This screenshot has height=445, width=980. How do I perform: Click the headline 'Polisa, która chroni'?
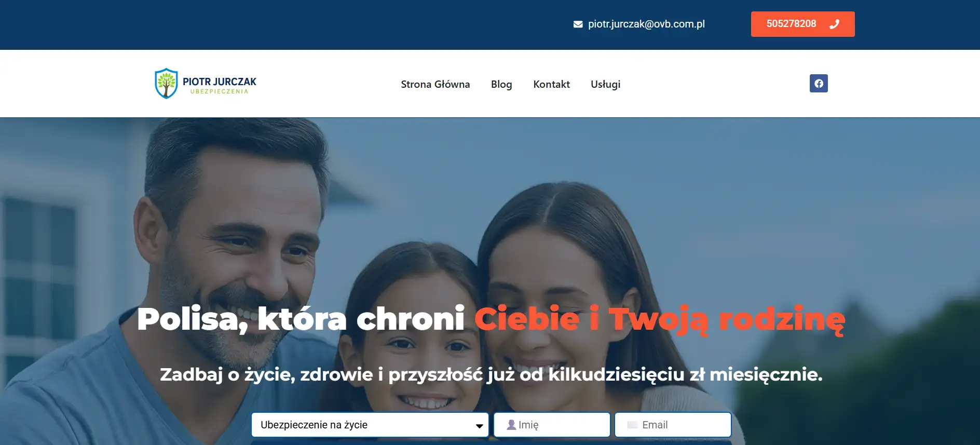coord(301,318)
